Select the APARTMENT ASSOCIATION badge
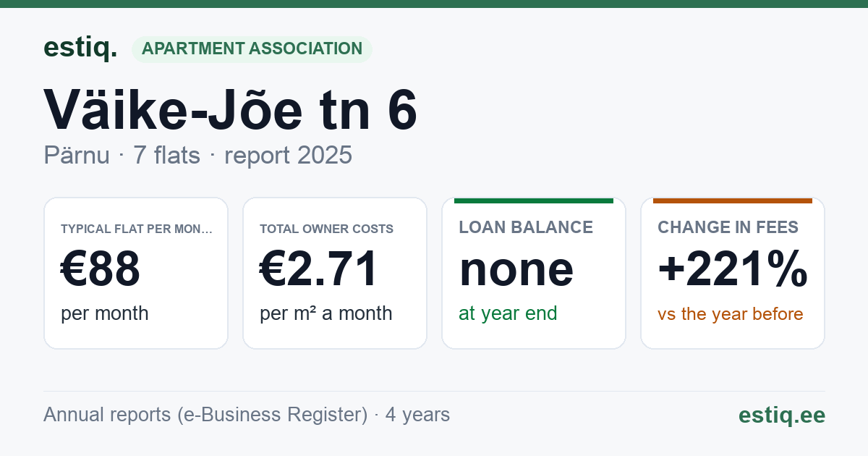Screen dimensions: 868x456 (252, 49)
